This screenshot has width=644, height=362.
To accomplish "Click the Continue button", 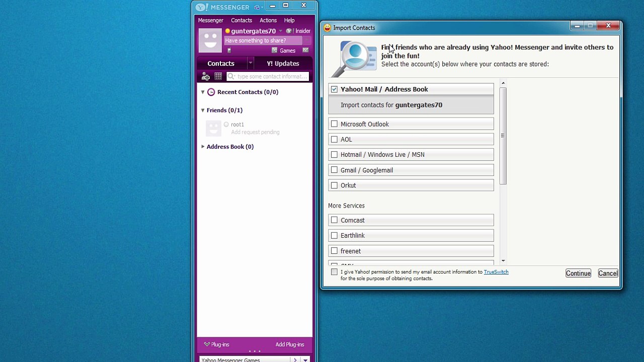I will (578, 273).
